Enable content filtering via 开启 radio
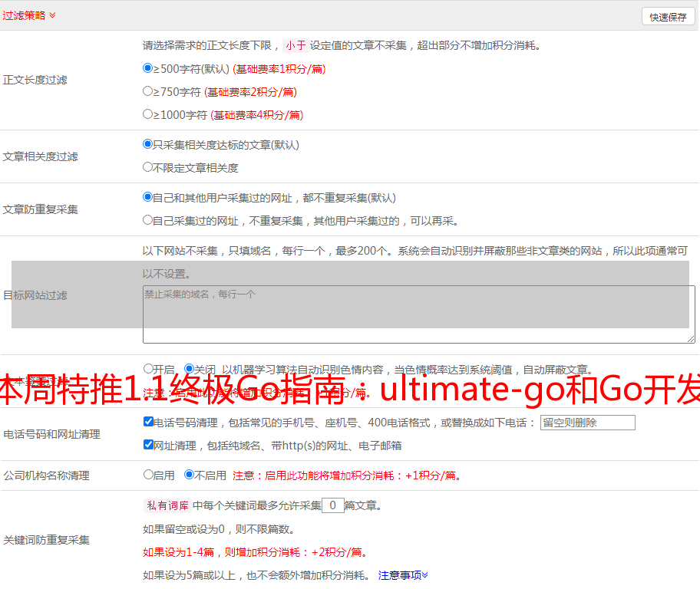This screenshot has height=589, width=700. click(148, 369)
